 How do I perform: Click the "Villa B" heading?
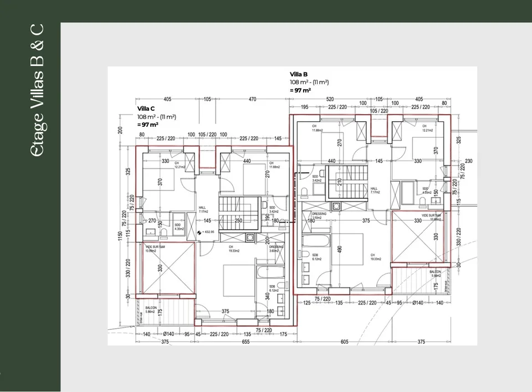pyautogui.click(x=299, y=74)
